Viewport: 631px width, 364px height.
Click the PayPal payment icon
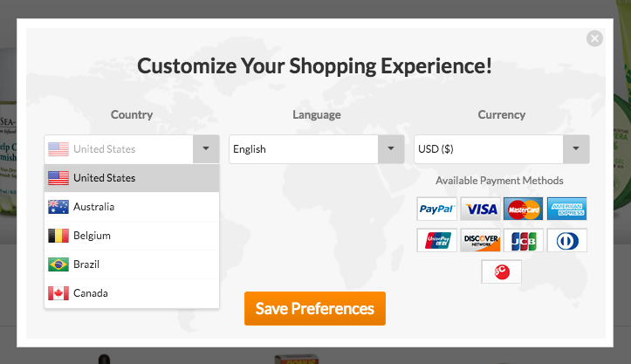[436, 209]
